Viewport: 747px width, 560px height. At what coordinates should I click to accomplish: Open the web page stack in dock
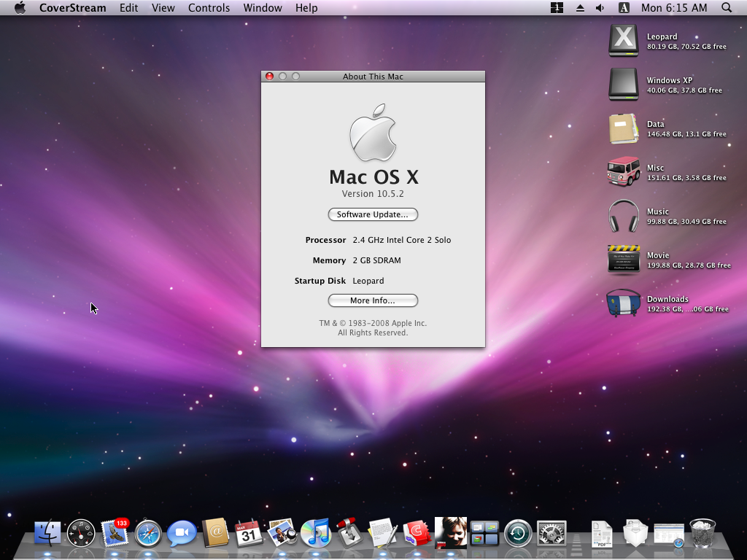[669, 535]
